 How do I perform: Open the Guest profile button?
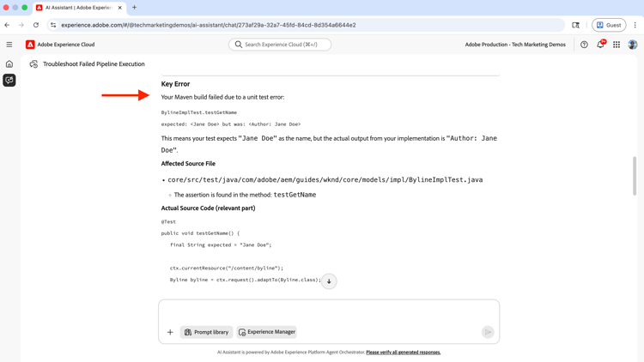(609, 25)
